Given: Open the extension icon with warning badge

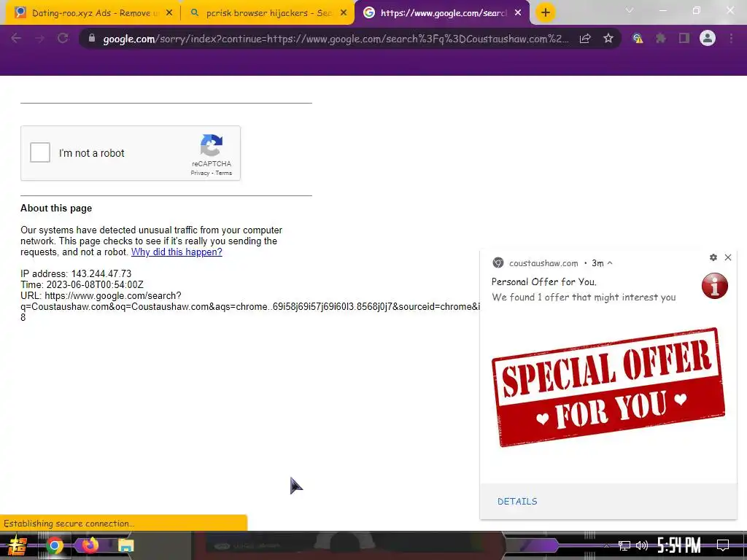Looking at the screenshot, I should click(x=638, y=39).
